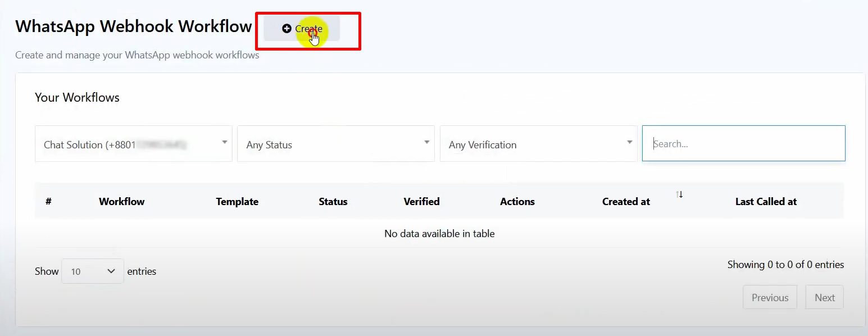
Task: Click the Template column header
Action: 237,201
